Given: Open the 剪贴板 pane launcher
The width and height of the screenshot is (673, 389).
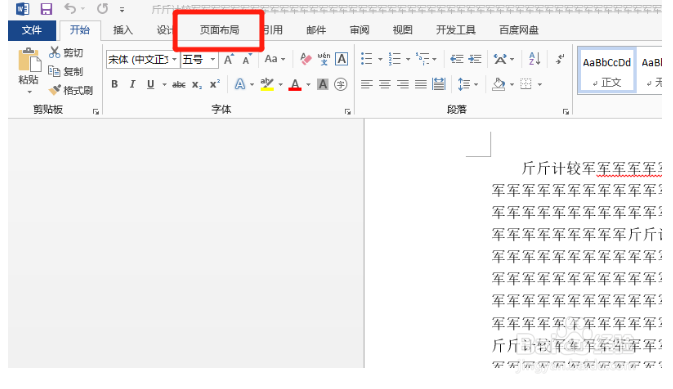Looking at the screenshot, I should tap(96, 112).
